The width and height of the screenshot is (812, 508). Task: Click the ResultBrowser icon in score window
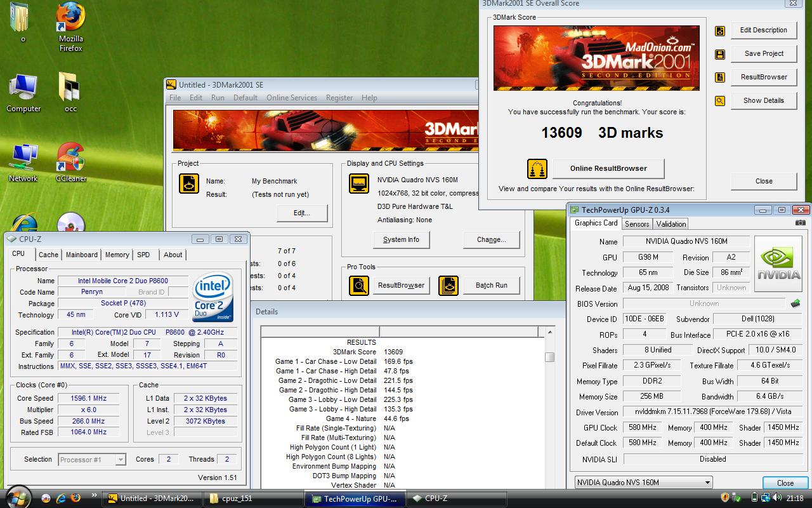720,77
